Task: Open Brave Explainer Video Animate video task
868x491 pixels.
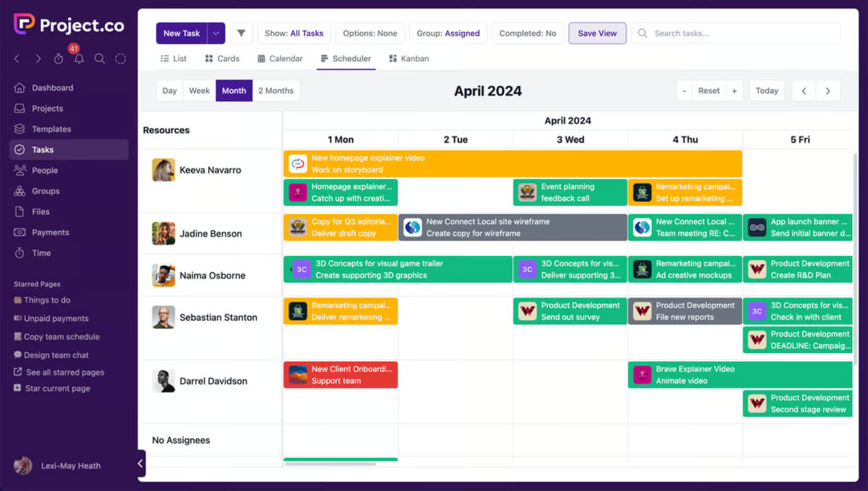Action: coord(740,374)
